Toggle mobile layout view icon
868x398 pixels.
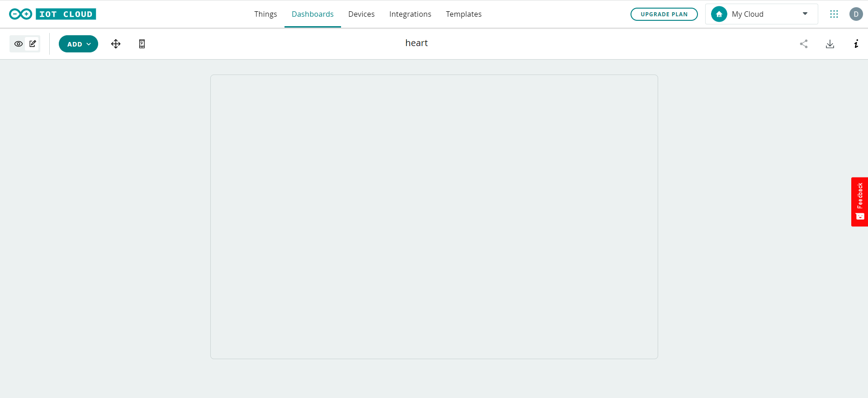click(142, 44)
